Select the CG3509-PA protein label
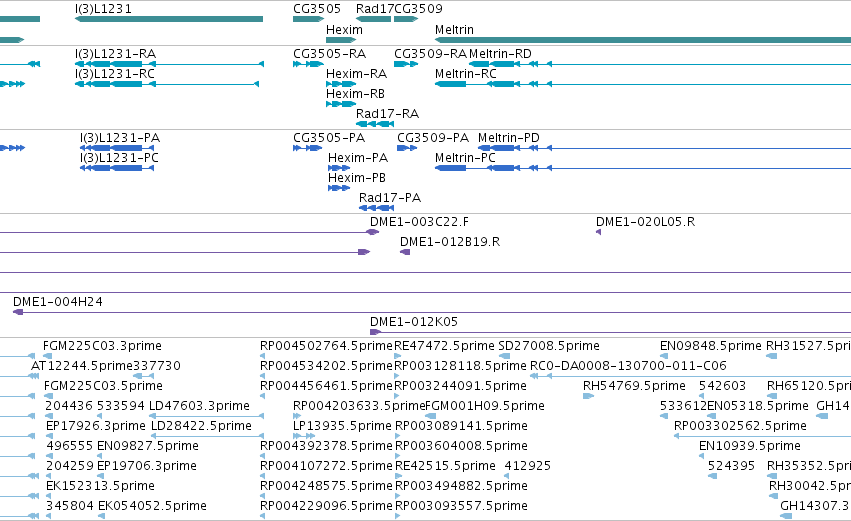This screenshot has height=521, width=851. tap(433, 138)
